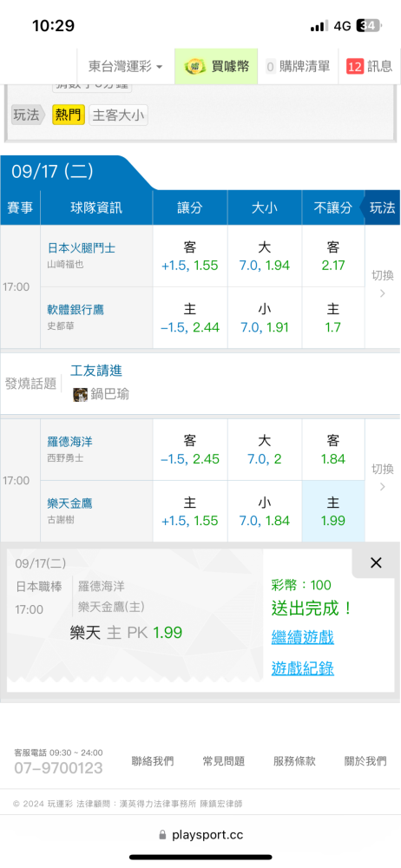
Task: Click the 鍋巴瑜 user avatar thumbnail
Action: (x=81, y=395)
